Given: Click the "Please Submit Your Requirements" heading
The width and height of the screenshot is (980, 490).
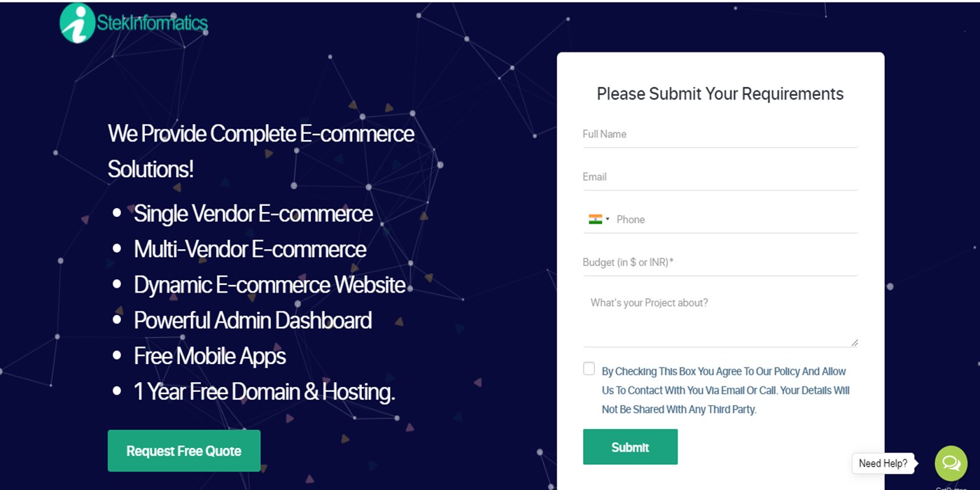Looking at the screenshot, I should [720, 94].
